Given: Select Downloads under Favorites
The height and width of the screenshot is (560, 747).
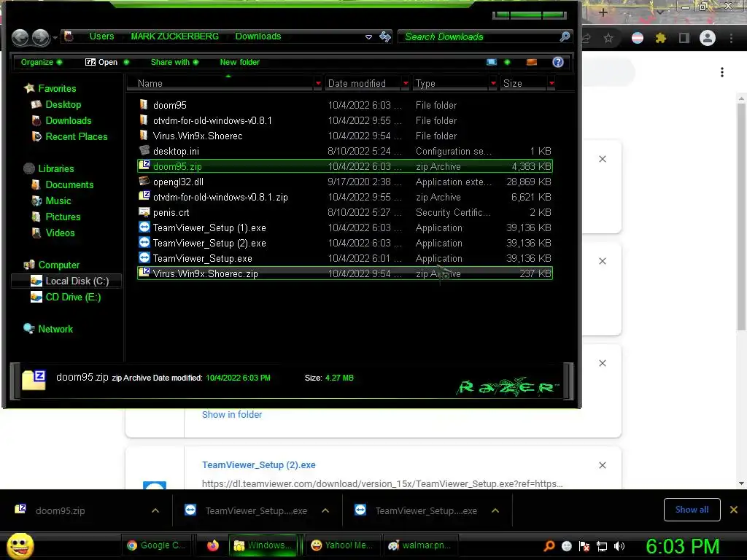Looking at the screenshot, I should (x=68, y=120).
